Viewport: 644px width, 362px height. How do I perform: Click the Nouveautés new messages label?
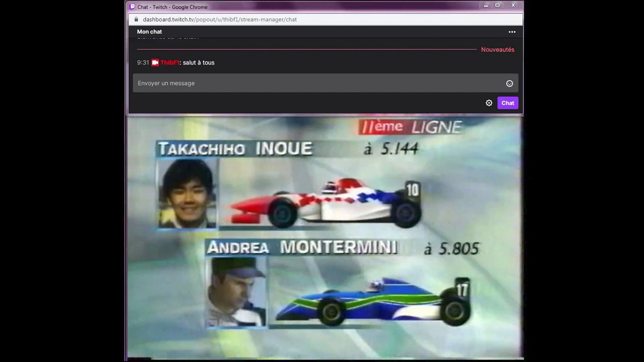tap(498, 50)
